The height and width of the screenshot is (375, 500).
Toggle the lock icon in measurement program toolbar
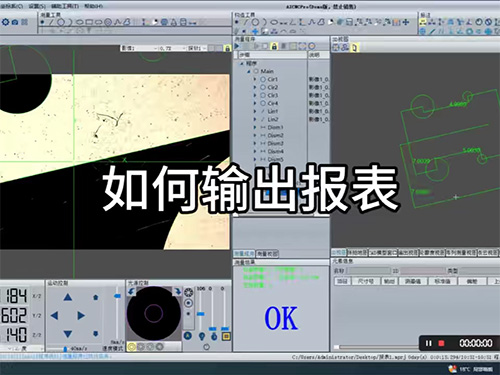point(274,46)
